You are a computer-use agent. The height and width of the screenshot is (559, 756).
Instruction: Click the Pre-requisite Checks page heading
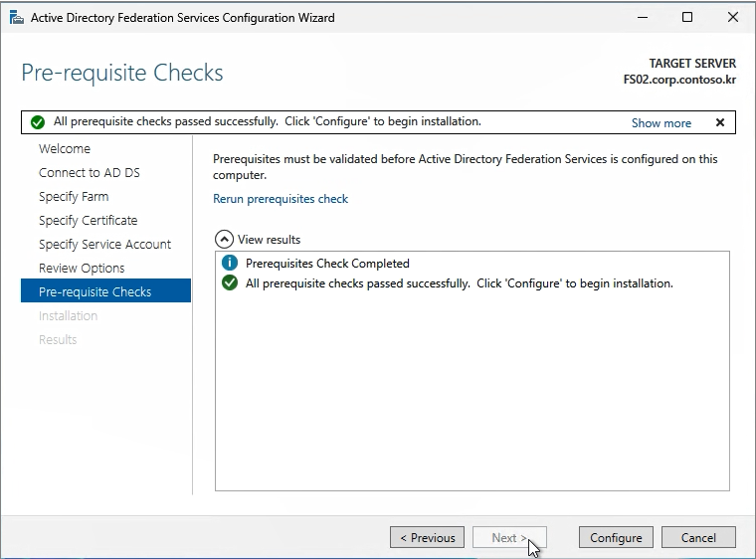pos(122,73)
